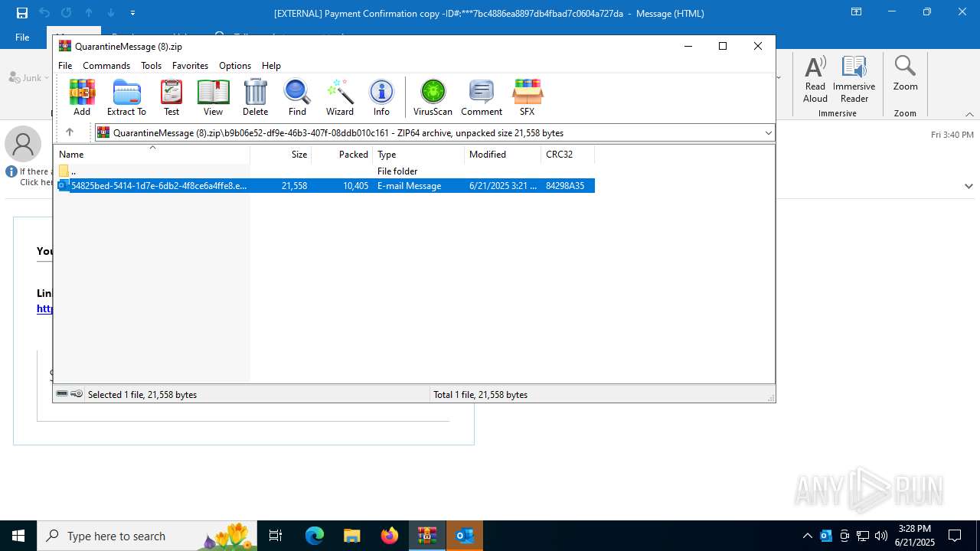
Task: Open Immersive Reader in Outlook
Action: (x=854, y=79)
